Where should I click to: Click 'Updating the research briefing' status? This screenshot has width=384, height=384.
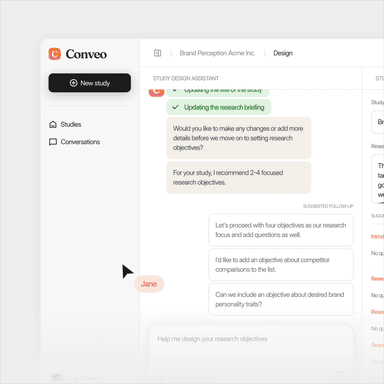[x=219, y=107]
